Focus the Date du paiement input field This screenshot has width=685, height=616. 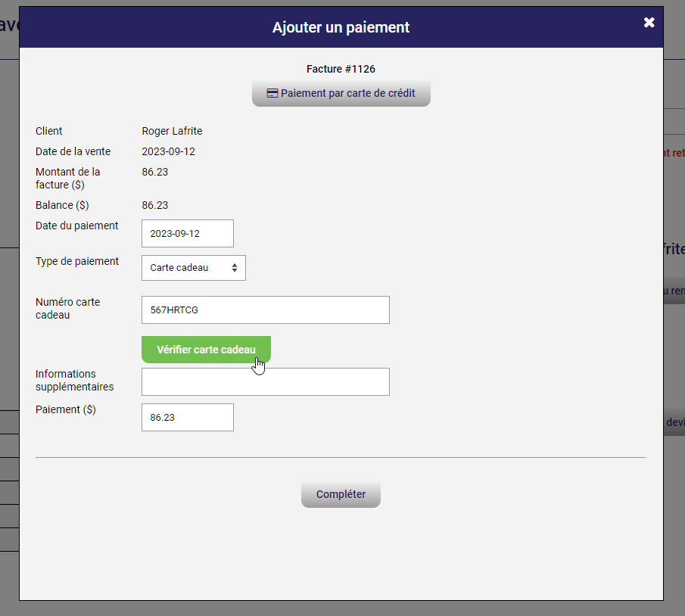tap(187, 233)
